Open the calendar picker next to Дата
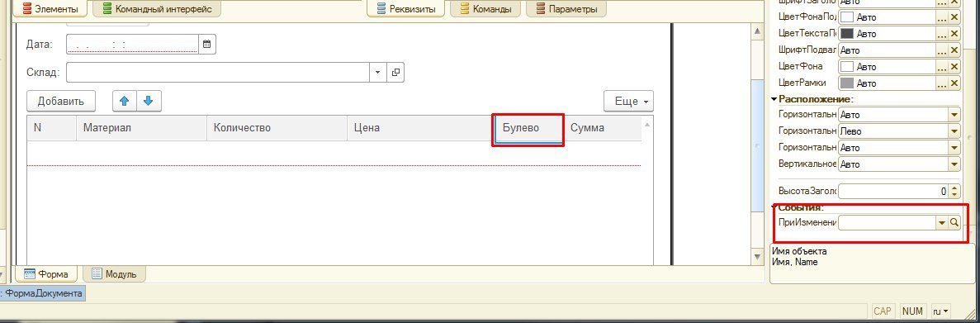 (207, 45)
